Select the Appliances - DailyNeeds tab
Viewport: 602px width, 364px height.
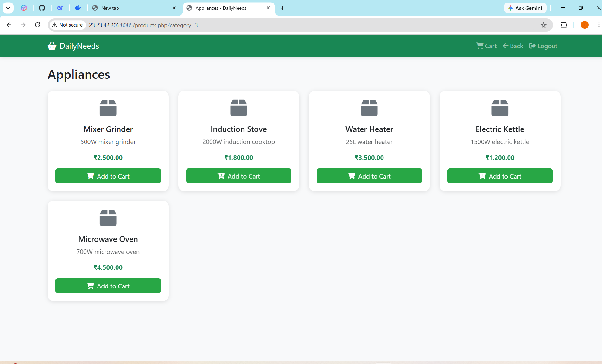[229, 8]
